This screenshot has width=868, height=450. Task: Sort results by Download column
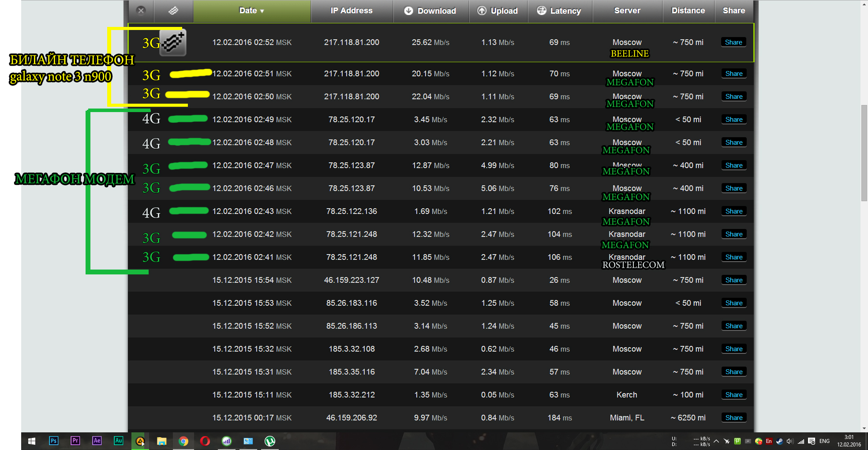[430, 11]
